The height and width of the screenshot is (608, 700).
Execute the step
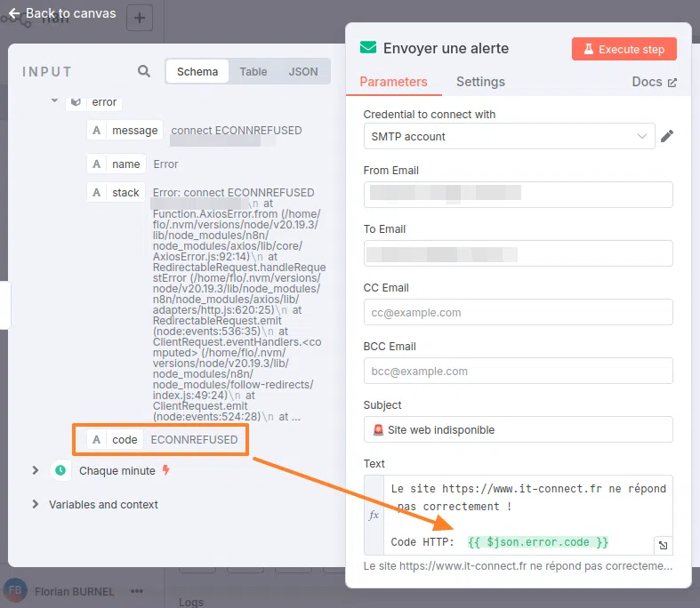click(x=624, y=49)
